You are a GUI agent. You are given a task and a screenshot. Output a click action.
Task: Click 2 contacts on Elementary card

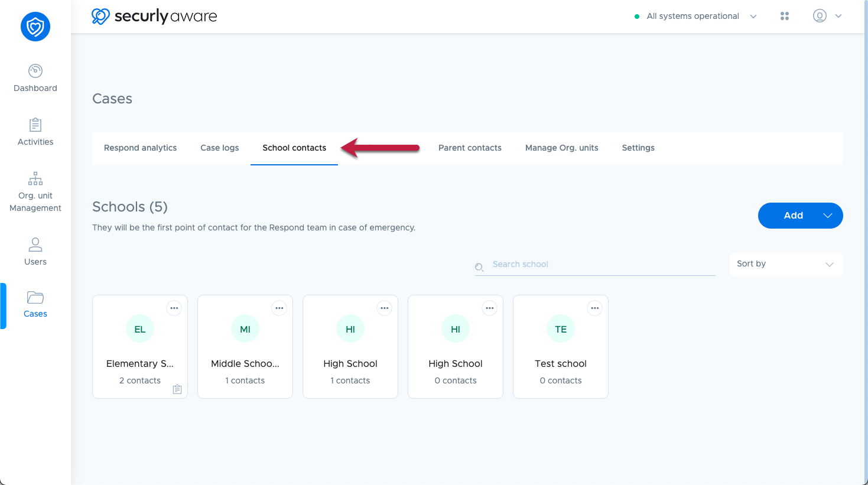tap(140, 380)
